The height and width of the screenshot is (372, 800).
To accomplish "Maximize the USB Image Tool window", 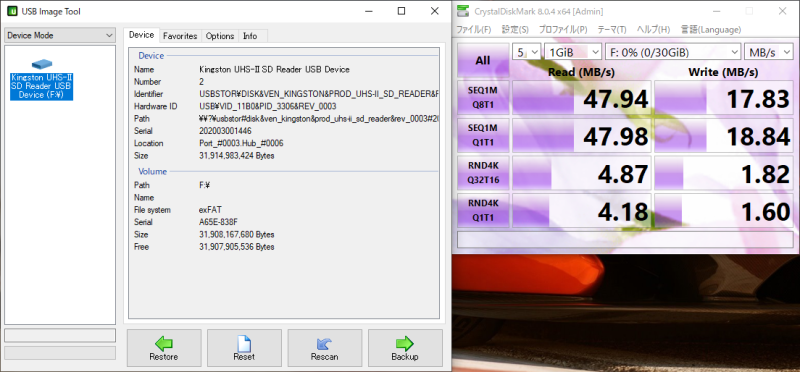I will click(x=402, y=11).
